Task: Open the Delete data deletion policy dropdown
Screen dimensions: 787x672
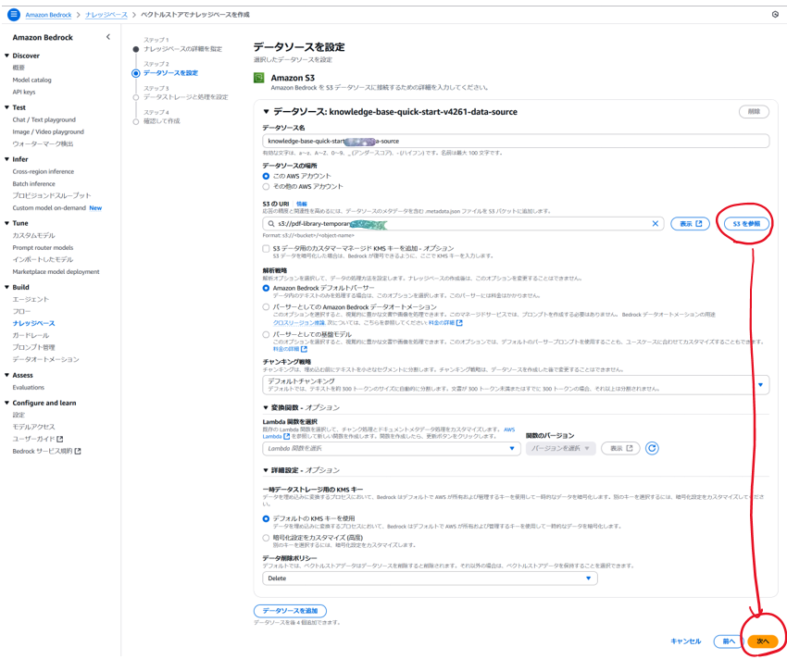Action: pos(430,579)
